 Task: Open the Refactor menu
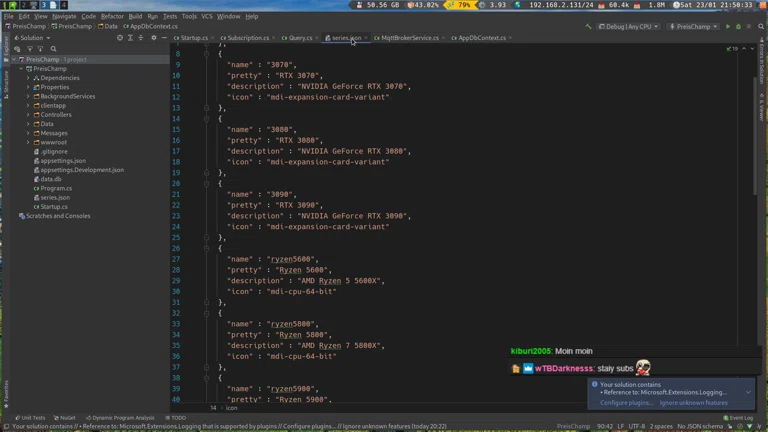point(112,16)
